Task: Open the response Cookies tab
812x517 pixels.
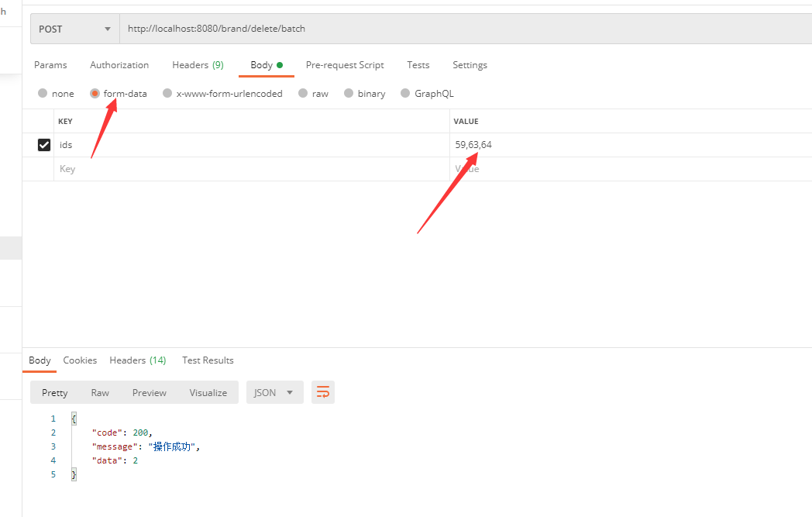Action: [80, 360]
